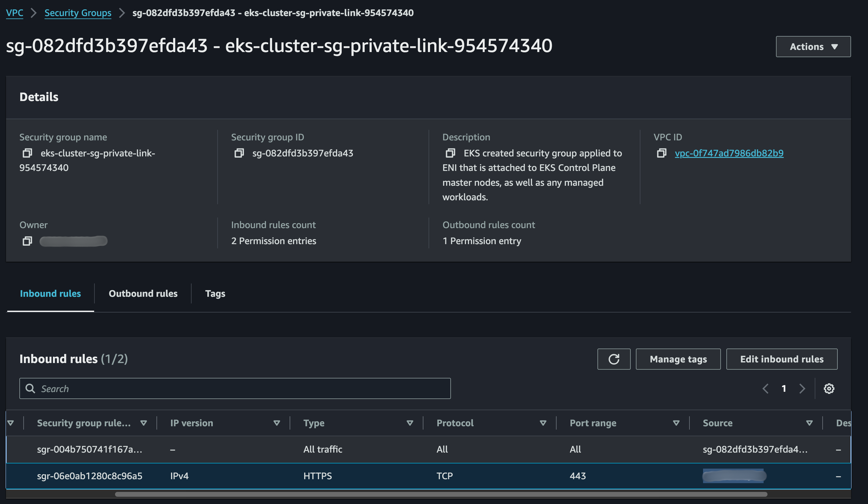
Task: Copy the VPC ID
Action: pyautogui.click(x=661, y=153)
